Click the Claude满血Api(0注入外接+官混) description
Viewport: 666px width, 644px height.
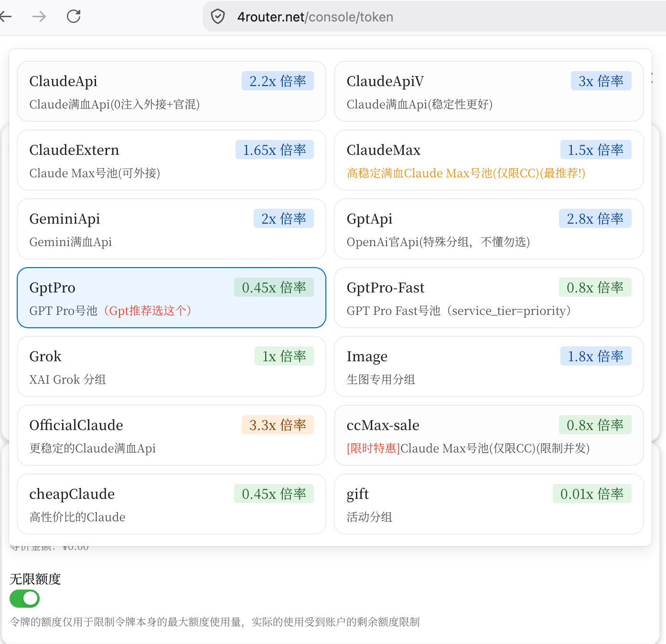tap(115, 104)
